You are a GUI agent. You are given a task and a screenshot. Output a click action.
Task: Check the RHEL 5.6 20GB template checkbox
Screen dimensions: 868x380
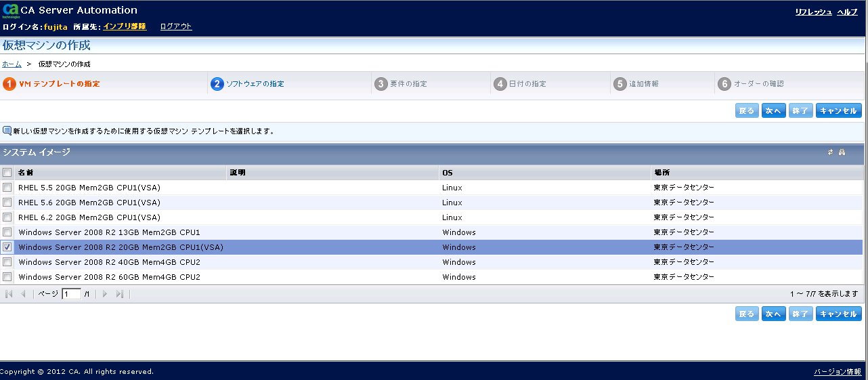[x=7, y=203]
